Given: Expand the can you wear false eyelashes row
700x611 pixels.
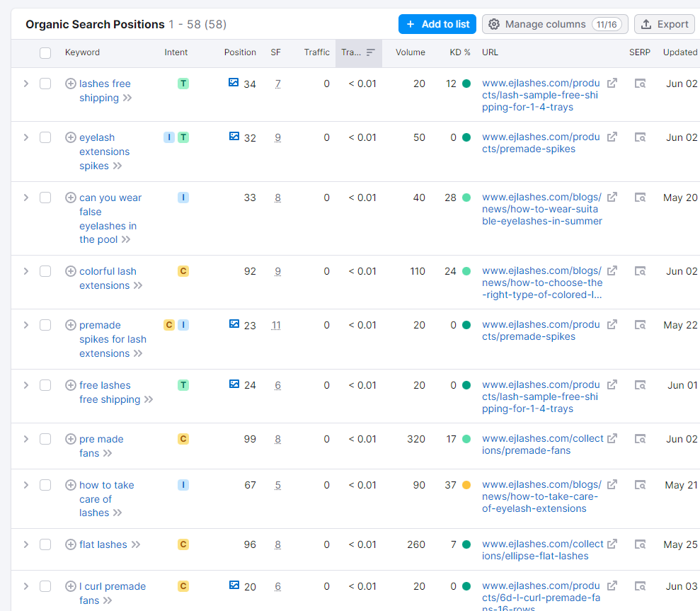Looking at the screenshot, I should (x=26, y=198).
